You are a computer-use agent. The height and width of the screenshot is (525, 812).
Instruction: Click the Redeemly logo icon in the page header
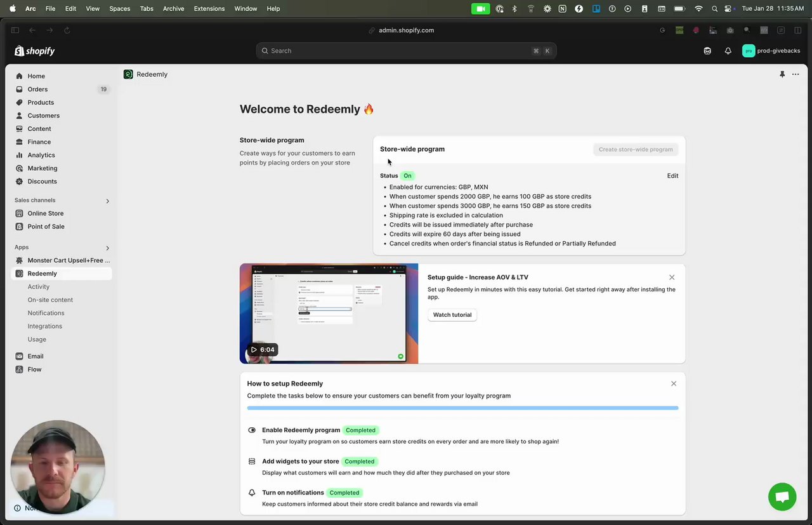coord(128,74)
